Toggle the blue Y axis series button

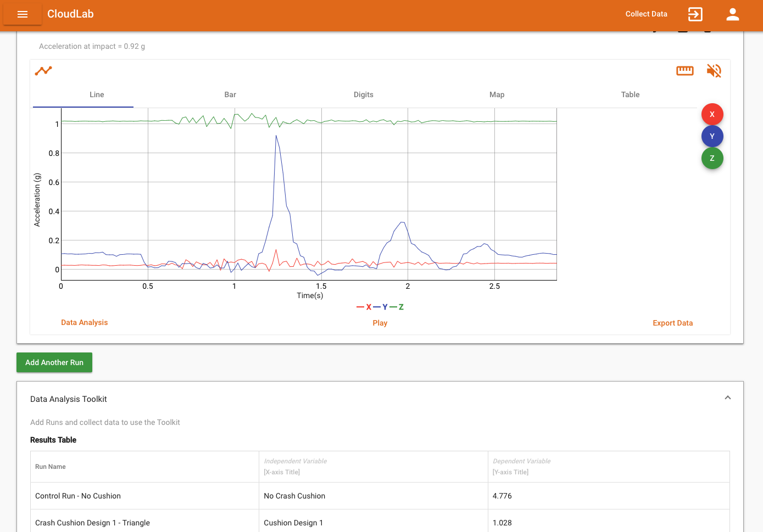[x=712, y=136]
